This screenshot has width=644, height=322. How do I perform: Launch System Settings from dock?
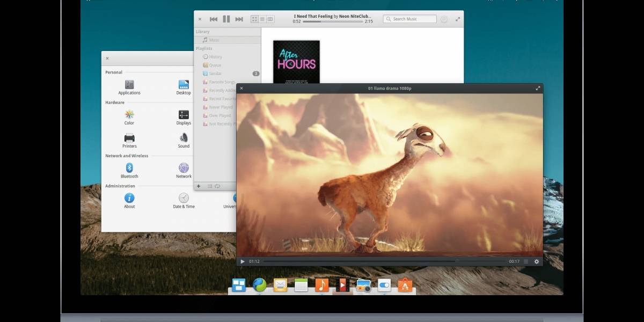click(384, 285)
